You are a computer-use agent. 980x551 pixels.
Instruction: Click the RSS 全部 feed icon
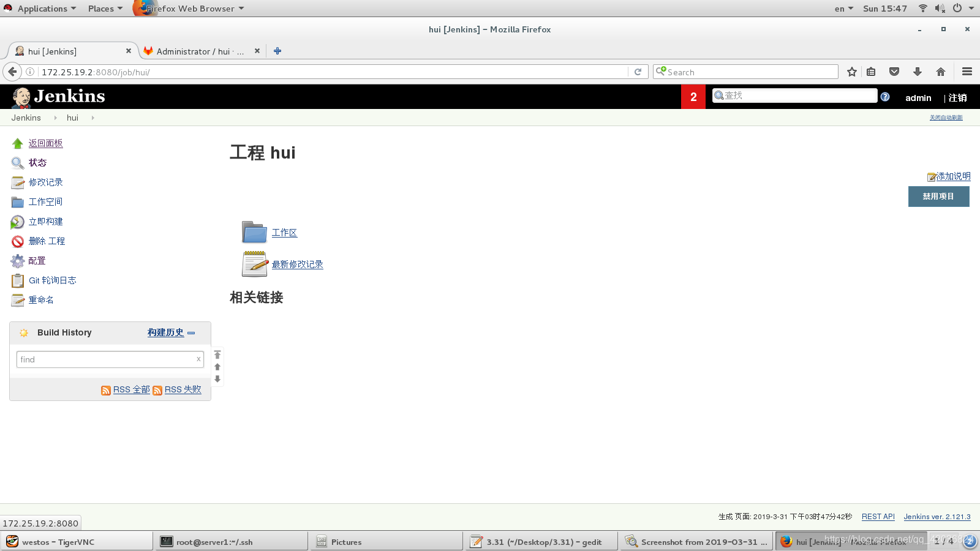[x=106, y=391]
